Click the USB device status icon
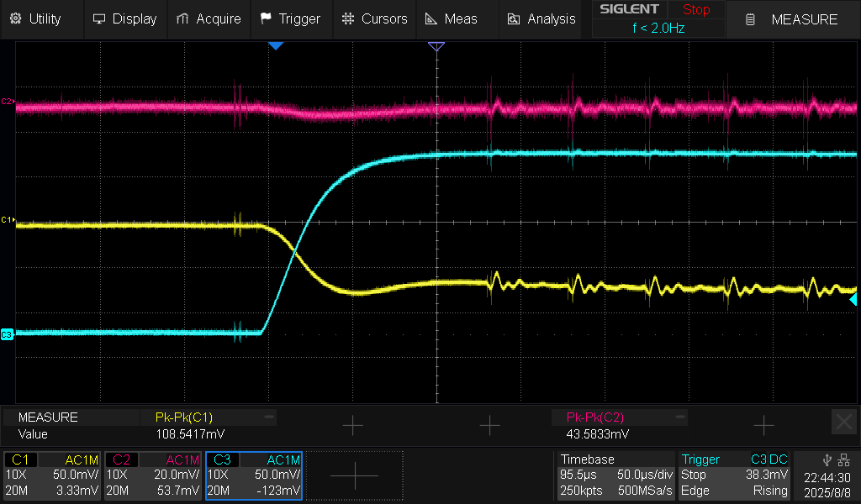The width and height of the screenshot is (861, 504). (827, 459)
